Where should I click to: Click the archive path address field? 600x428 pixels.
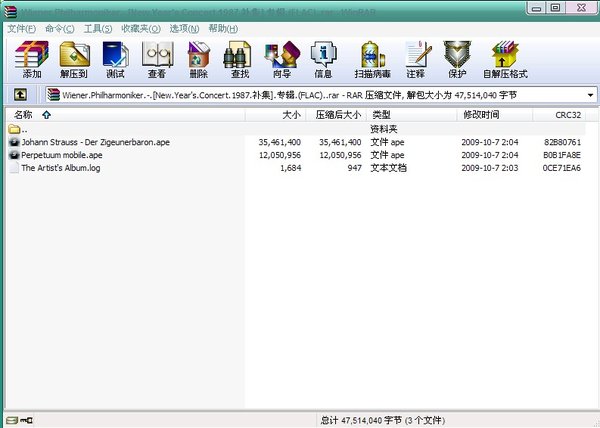(321, 95)
